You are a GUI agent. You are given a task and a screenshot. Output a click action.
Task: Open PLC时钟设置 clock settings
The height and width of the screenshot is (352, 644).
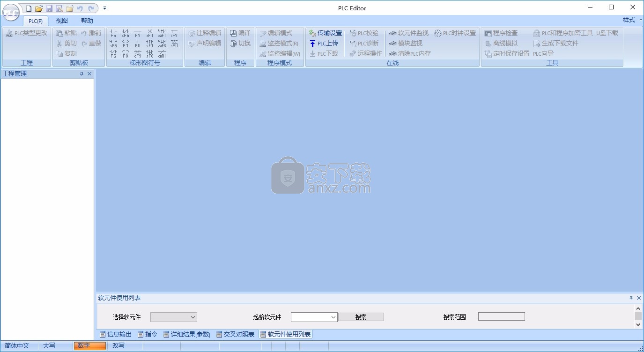pos(455,33)
